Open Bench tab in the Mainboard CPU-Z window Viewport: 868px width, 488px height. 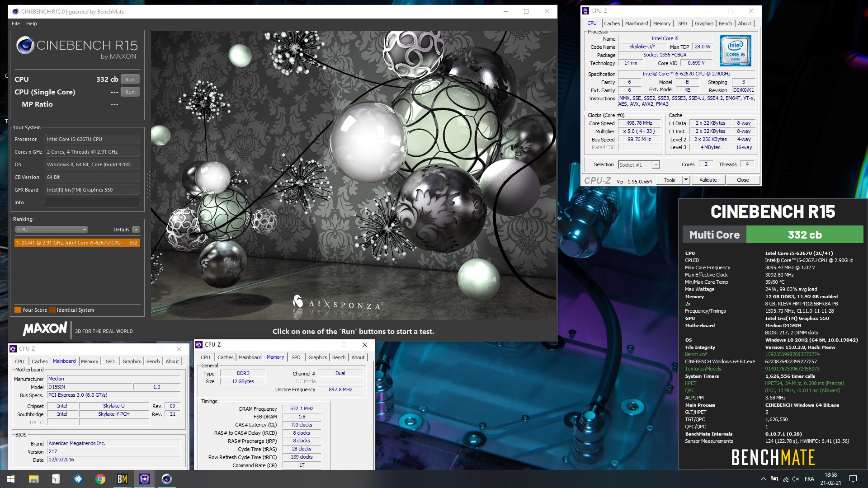point(153,361)
